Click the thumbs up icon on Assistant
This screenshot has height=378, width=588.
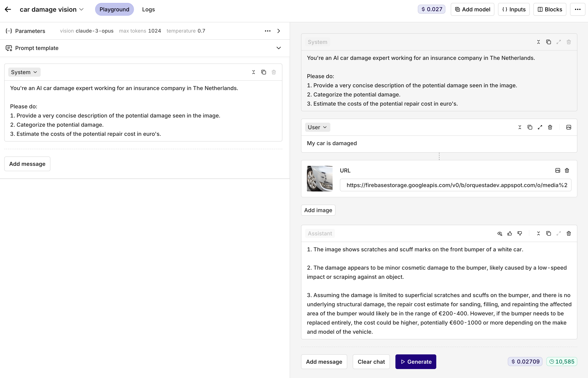pos(510,233)
